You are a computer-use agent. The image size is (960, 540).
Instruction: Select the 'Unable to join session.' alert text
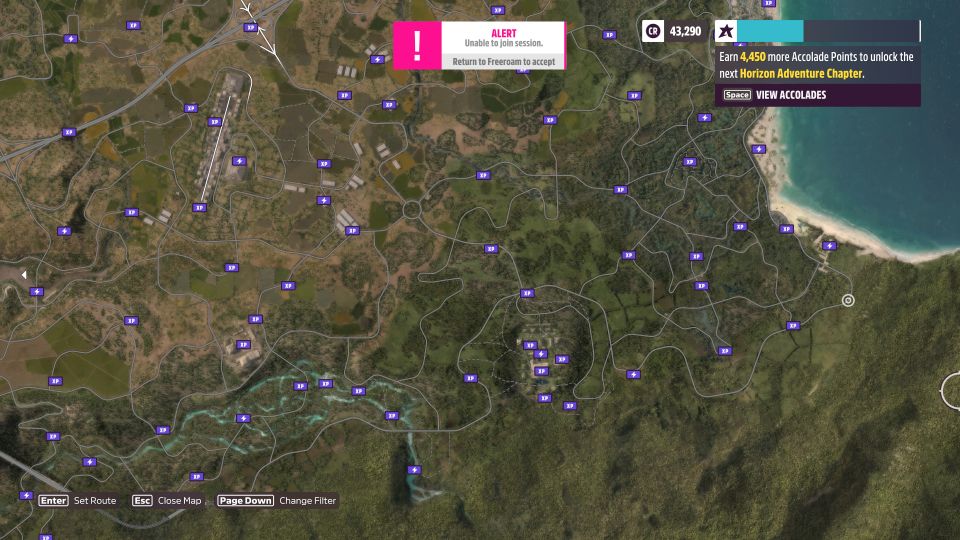(503, 43)
